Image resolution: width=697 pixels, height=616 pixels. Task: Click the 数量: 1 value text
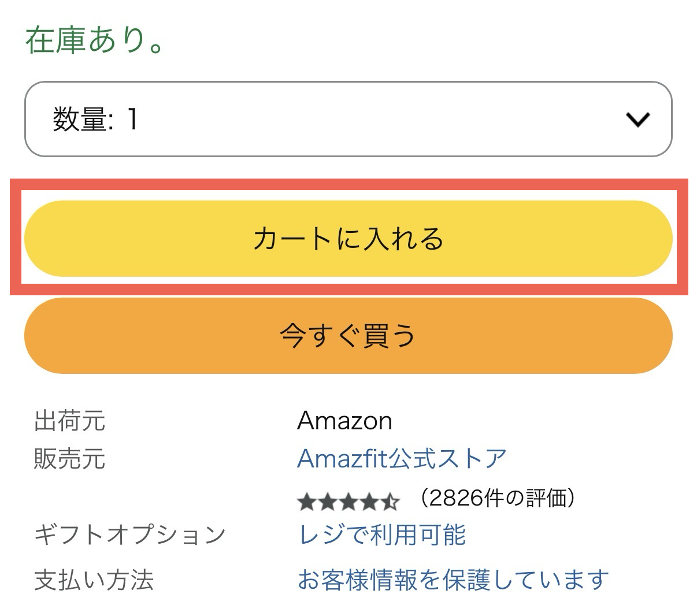click(x=95, y=120)
